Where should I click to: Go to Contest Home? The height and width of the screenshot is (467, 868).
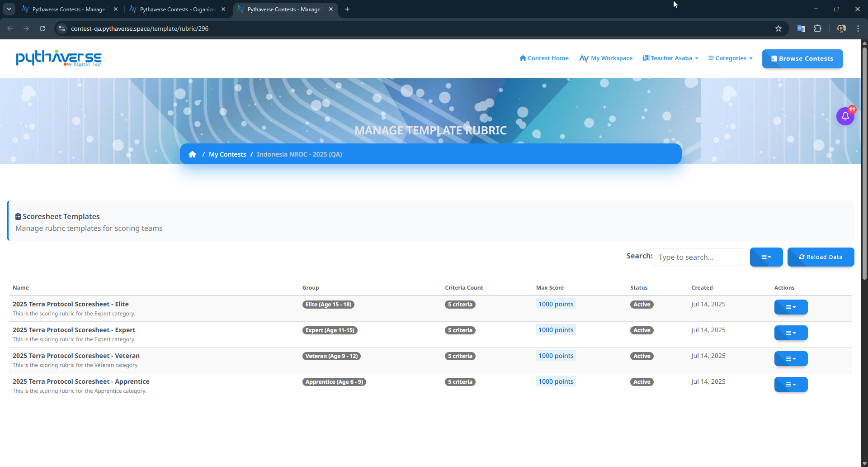(544, 58)
